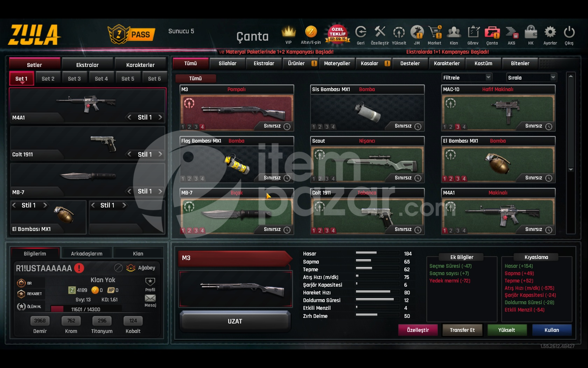Viewport: 588px width, 368px height.
Task: Click the clock icon on M3 card
Action: tap(287, 127)
